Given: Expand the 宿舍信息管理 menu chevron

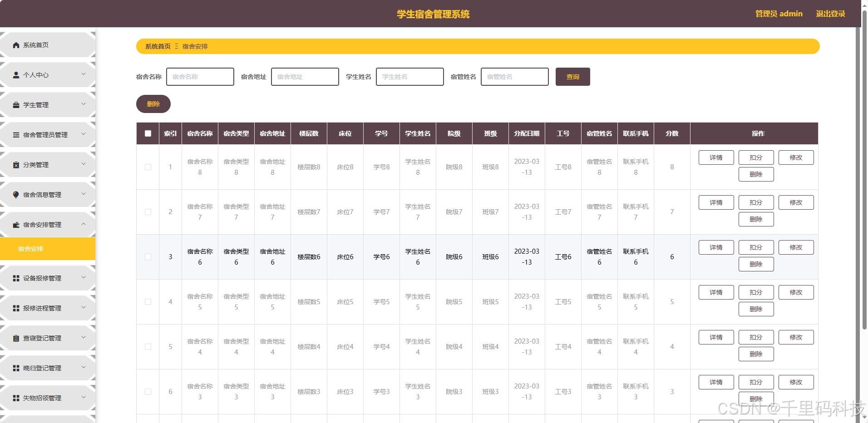Looking at the screenshot, I should pyautogui.click(x=84, y=194).
